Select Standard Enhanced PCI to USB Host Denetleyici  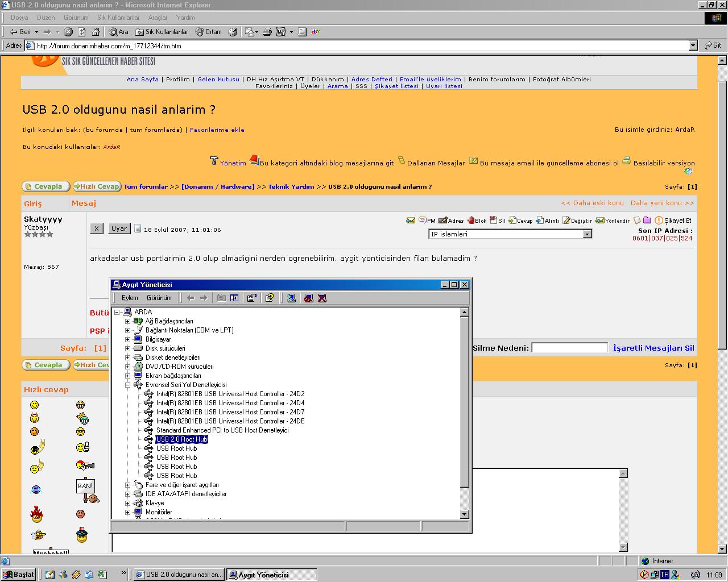click(222, 430)
